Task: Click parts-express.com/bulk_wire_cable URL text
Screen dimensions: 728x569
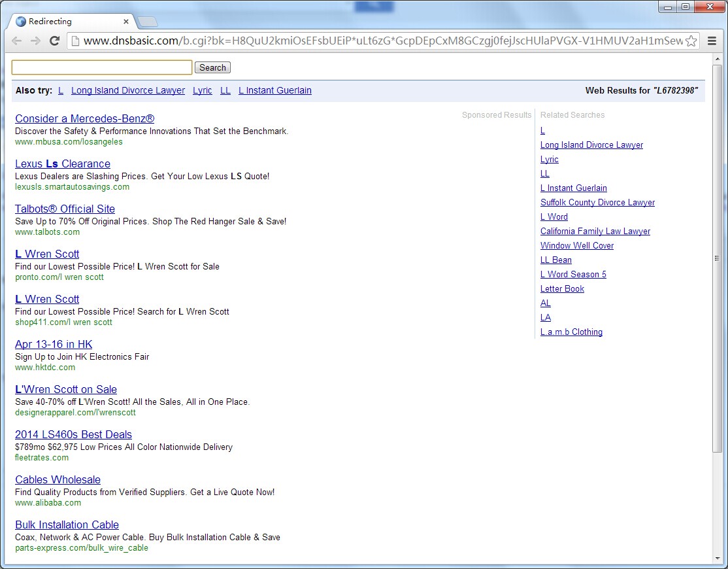Action: [x=82, y=547]
